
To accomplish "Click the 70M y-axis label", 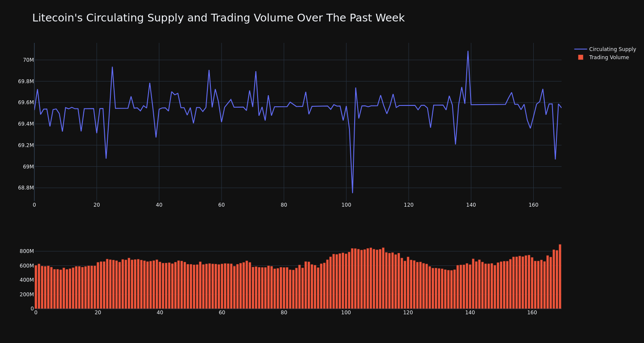I will (x=28, y=60).
